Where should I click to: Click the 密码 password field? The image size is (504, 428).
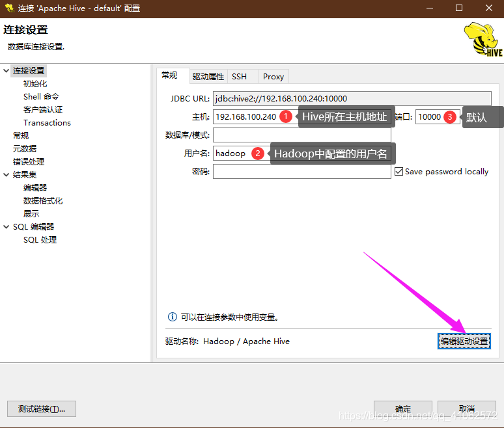point(302,172)
